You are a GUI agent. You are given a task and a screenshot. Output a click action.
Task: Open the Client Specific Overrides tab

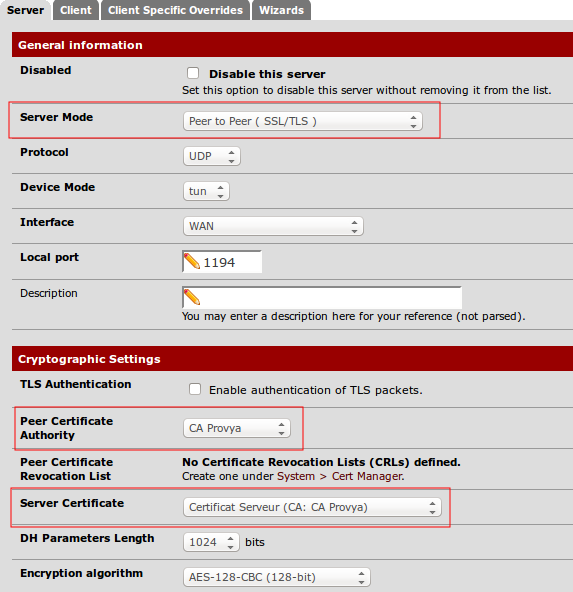point(176,10)
